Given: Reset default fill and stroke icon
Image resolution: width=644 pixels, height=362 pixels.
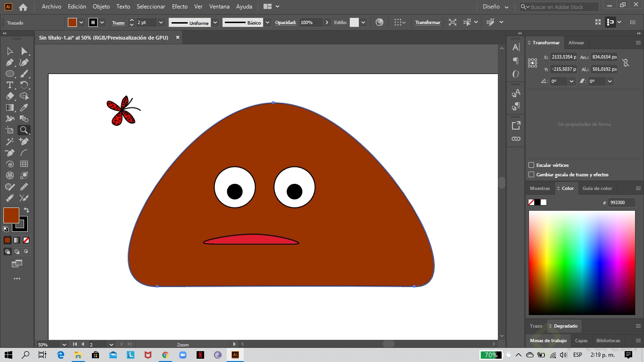Looking at the screenshot, I should click(x=6, y=229).
